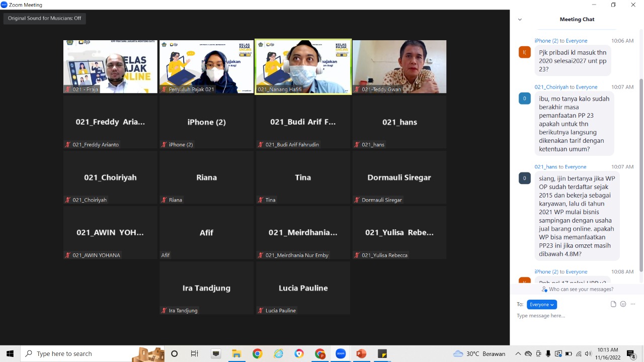Click the Windows Task View icon

195,353
